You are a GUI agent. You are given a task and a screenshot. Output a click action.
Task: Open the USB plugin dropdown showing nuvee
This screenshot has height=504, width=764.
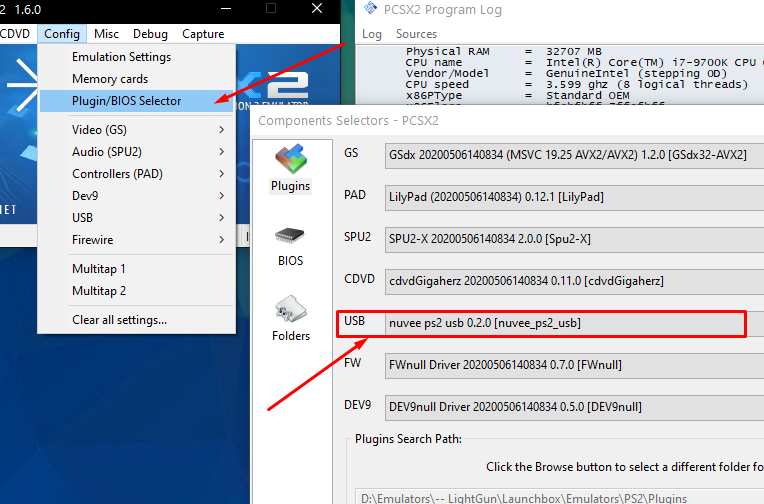[x=574, y=323]
